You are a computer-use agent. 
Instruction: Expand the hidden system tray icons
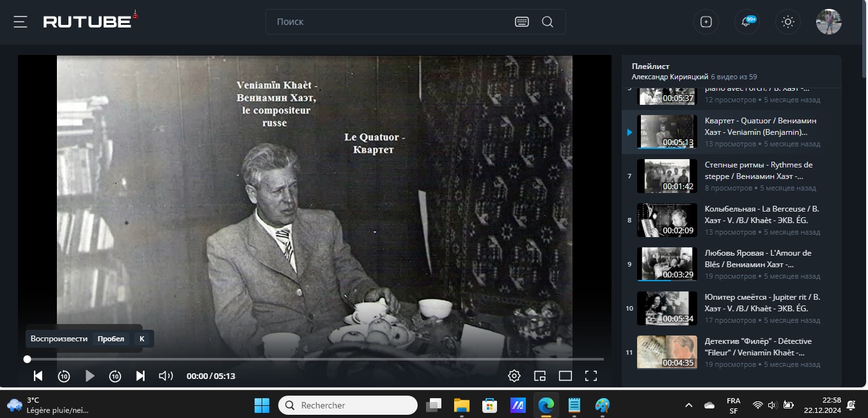(689, 405)
